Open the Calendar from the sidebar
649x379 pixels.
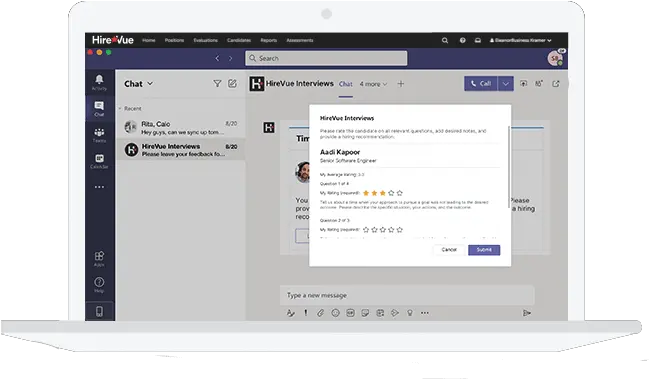(x=99, y=161)
